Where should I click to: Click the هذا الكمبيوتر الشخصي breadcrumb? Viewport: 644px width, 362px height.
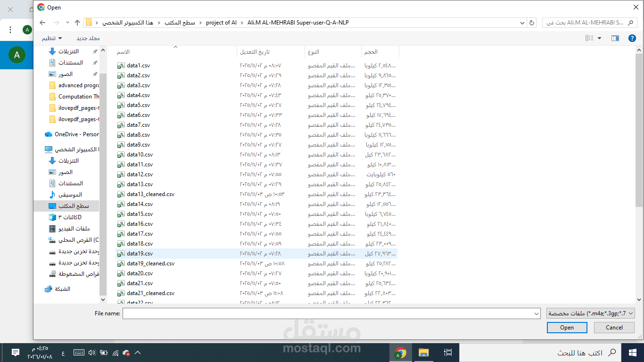[x=128, y=23]
